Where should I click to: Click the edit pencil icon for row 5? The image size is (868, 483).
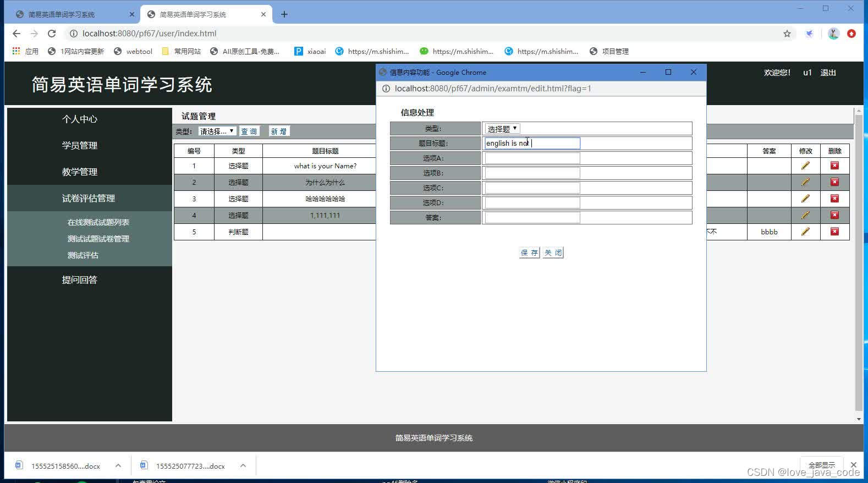[805, 232]
